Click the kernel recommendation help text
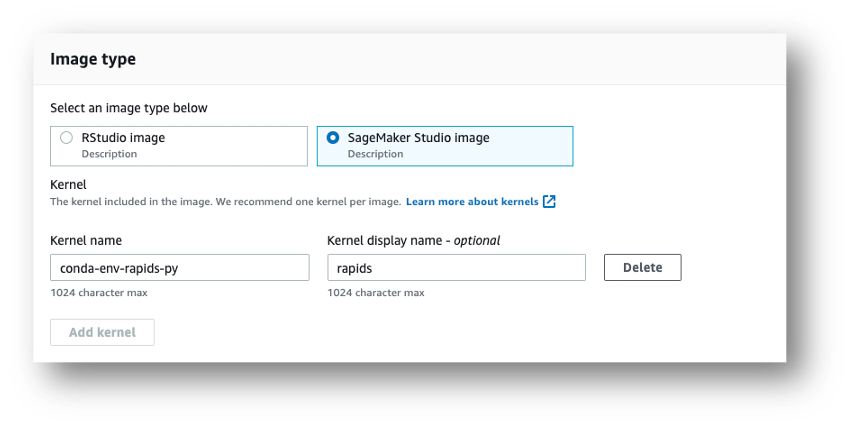This screenshot has width=852, height=429. tap(225, 201)
